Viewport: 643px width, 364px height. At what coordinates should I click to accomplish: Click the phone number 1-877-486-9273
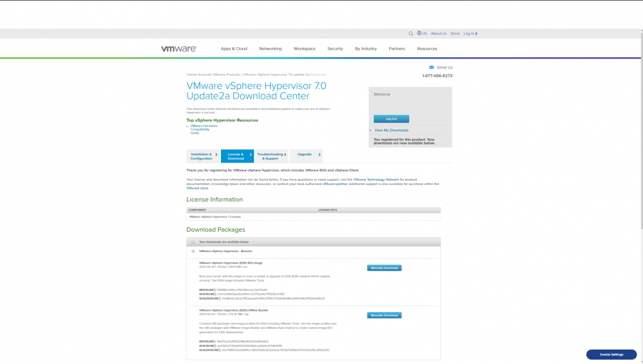pos(437,76)
